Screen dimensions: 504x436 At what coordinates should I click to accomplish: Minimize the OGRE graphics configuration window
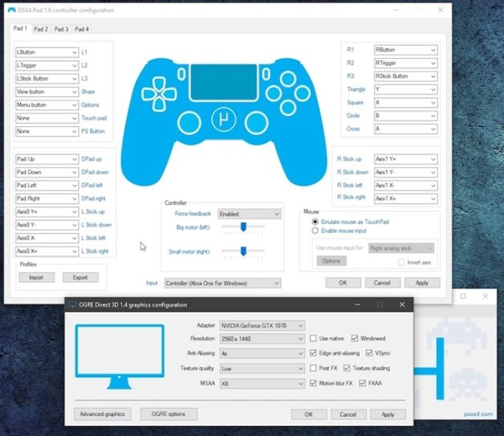357,304
